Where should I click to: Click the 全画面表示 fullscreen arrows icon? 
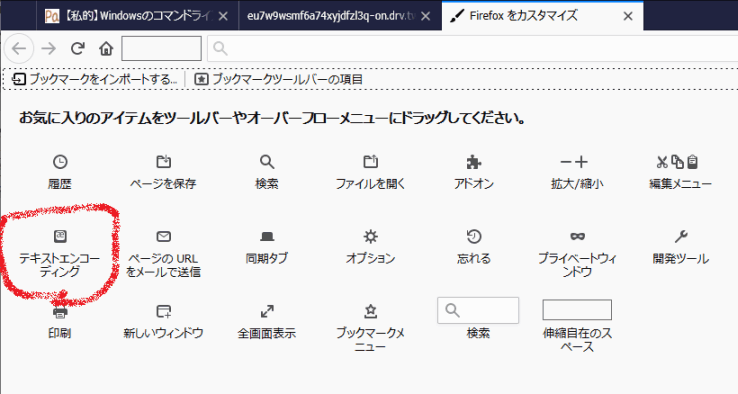pos(267,311)
